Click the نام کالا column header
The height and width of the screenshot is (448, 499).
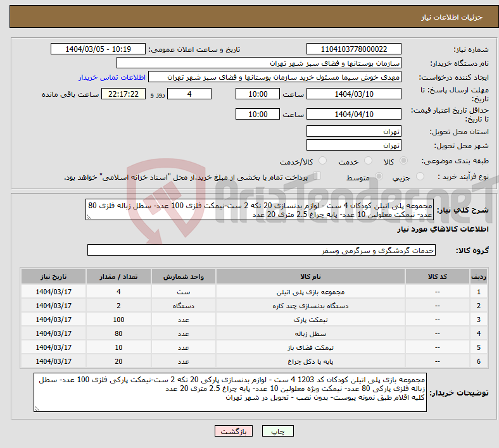coord(310,277)
